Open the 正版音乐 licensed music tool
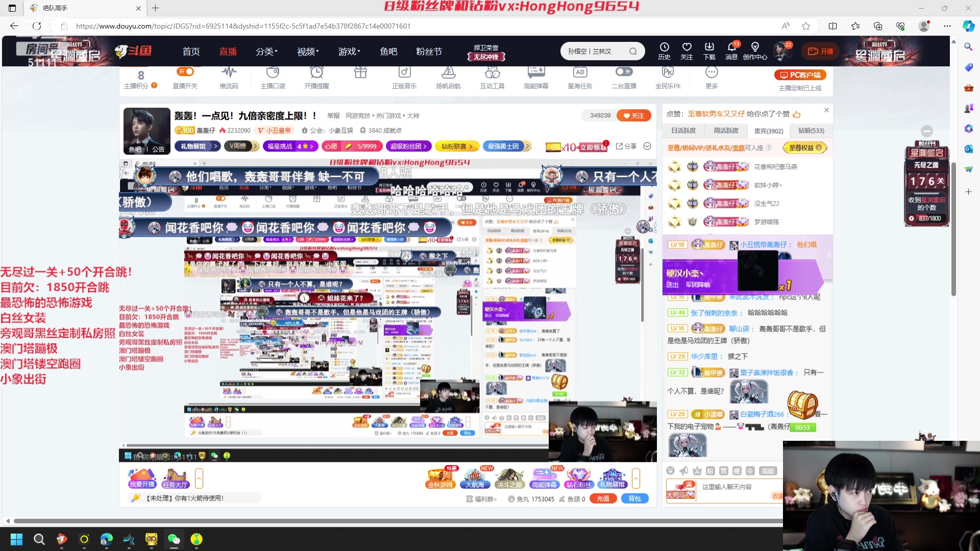The height and width of the screenshot is (551, 980). [404, 73]
